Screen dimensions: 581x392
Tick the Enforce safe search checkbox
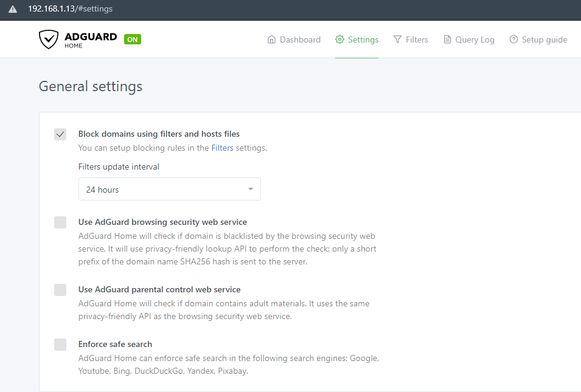[60, 344]
